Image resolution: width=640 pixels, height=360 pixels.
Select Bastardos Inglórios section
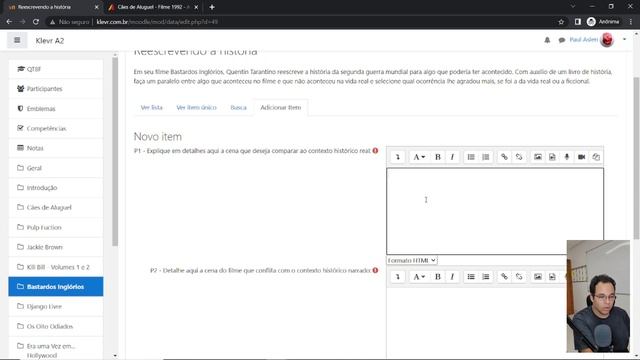point(56,287)
